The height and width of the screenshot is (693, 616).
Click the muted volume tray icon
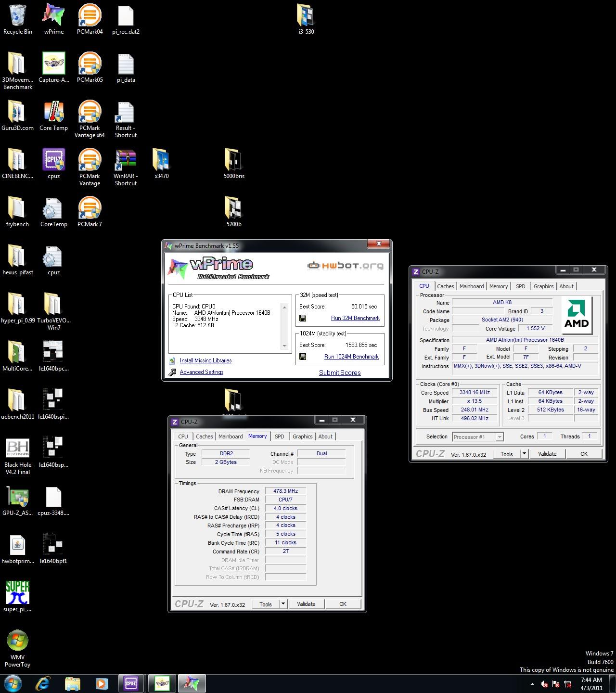click(544, 684)
